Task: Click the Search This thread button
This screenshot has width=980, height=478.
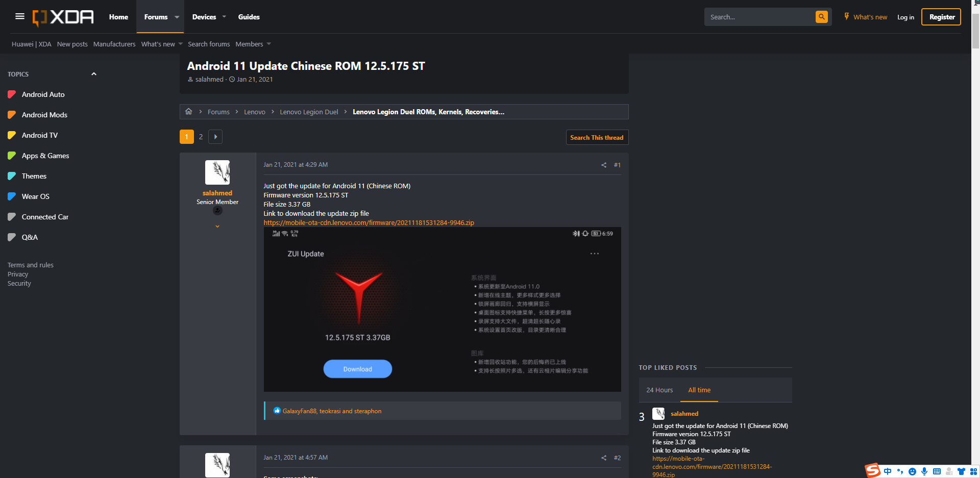Action: tap(597, 137)
